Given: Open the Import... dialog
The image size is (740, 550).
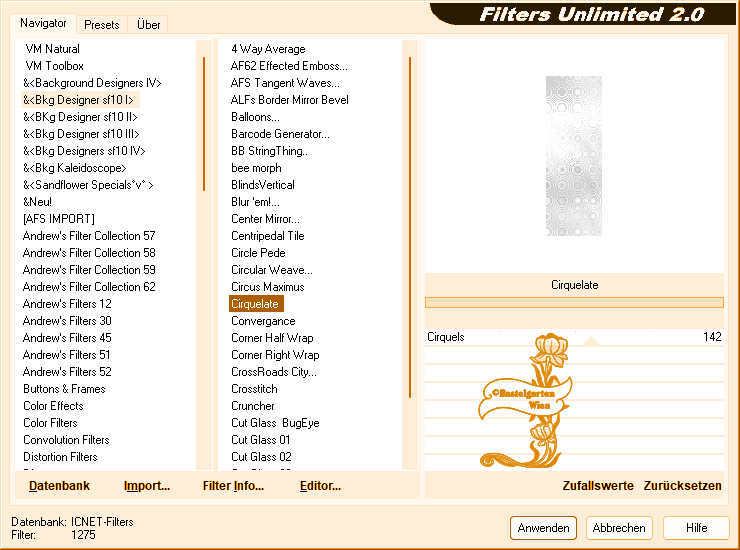Looking at the screenshot, I should 147,486.
